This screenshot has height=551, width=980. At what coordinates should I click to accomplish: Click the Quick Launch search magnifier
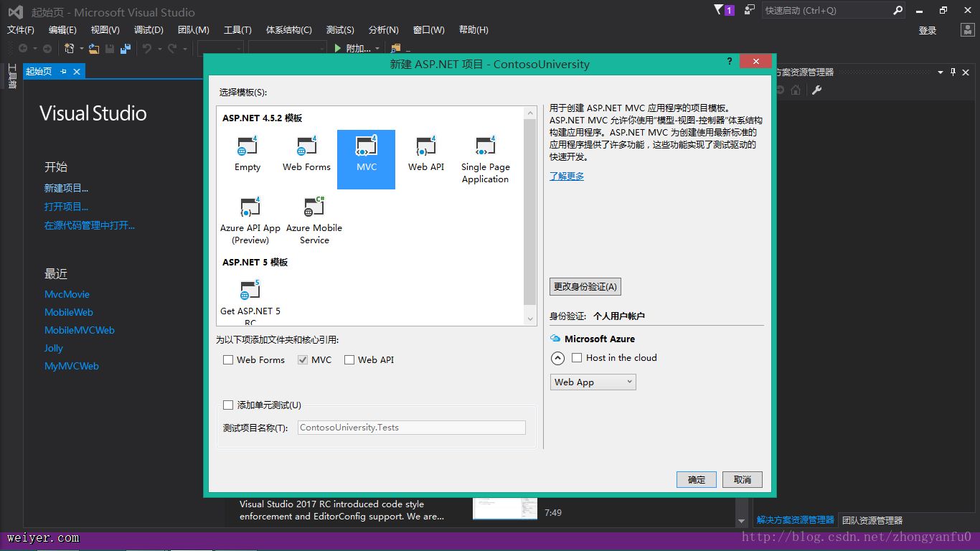[898, 10]
